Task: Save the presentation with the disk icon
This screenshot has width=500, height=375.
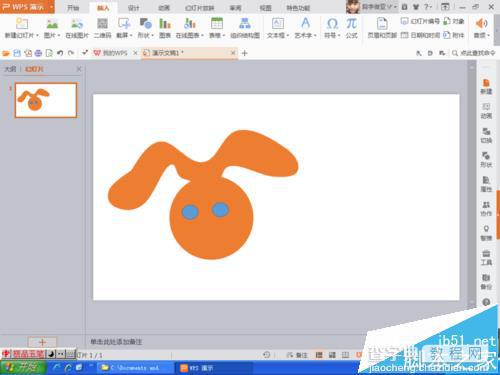Action: [17, 53]
